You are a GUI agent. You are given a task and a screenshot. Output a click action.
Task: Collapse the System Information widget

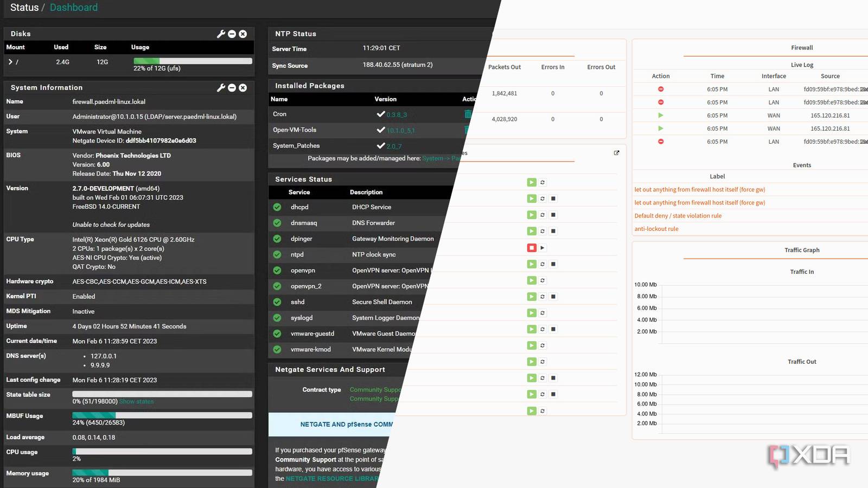pyautogui.click(x=232, y=87)
